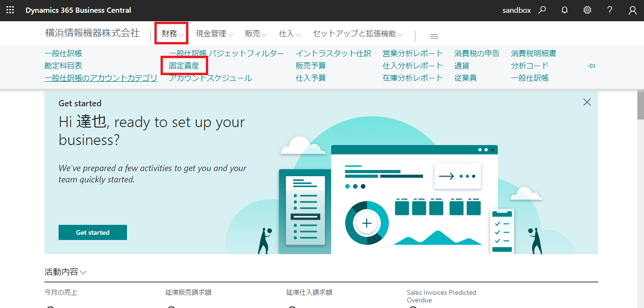This screenshot has width=644, height=308.
Task: Expand the セットアップと拡張機能 menu
Action: (358, 34)
